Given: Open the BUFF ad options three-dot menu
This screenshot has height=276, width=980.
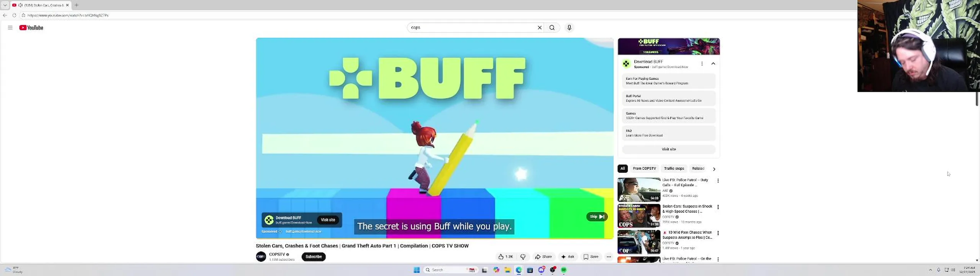Looking at the screenshot, I should point(702,64).
